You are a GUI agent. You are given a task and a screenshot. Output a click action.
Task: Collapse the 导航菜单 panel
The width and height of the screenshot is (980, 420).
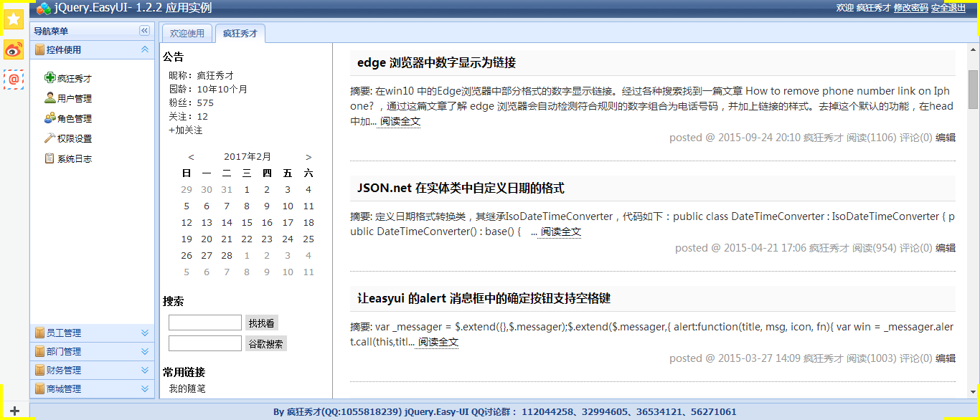(x=144, y=31)
